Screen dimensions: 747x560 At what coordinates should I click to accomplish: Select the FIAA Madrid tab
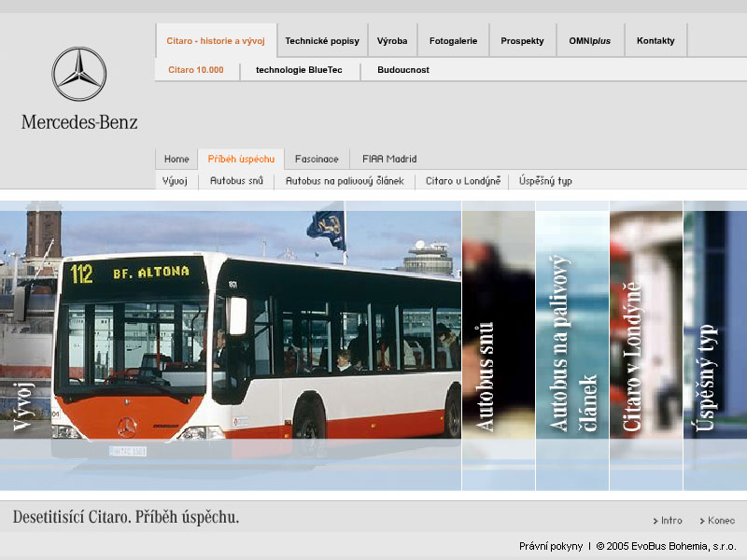[389, 159]
